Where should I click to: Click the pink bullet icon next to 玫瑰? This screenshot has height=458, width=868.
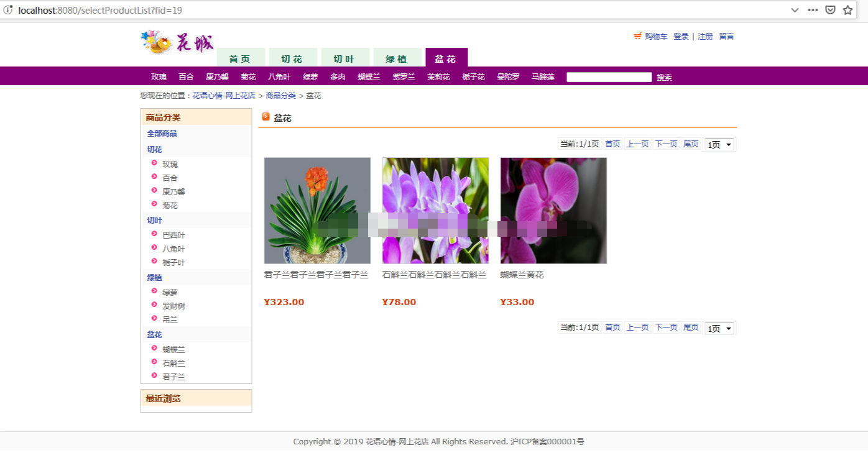click(154, 163)
